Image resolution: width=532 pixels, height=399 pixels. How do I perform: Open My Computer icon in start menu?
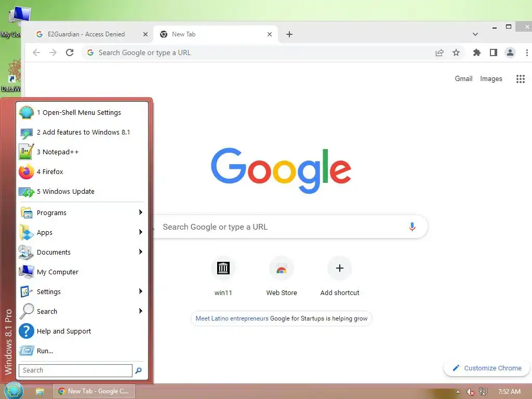(x=26, y=272)
